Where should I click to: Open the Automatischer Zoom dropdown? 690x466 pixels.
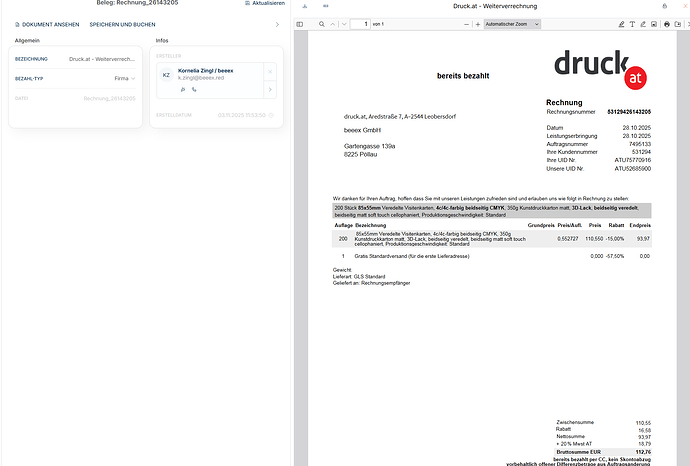pos(512,23)
